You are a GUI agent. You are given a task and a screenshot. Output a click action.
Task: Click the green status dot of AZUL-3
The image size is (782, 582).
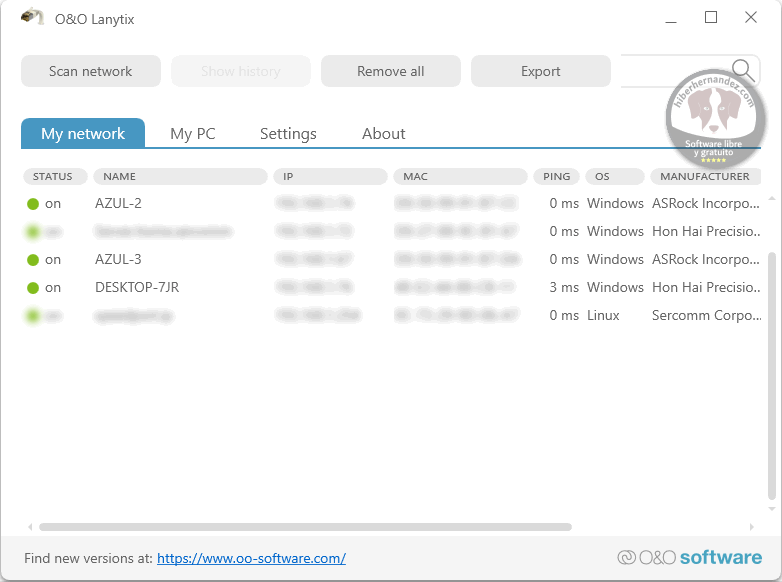33,260
